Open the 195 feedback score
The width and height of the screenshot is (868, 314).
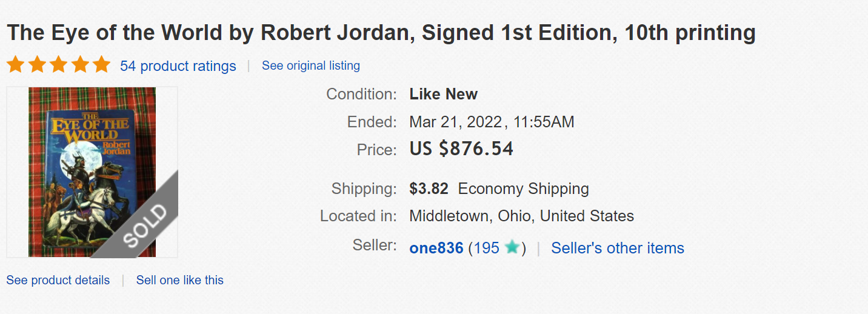(486, 248)
